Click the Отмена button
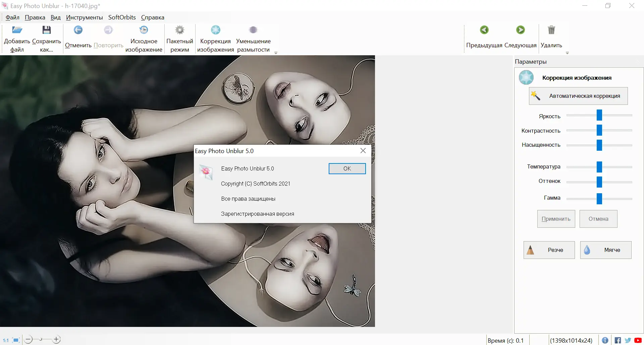The image size is (644, 345). [598, 219]
